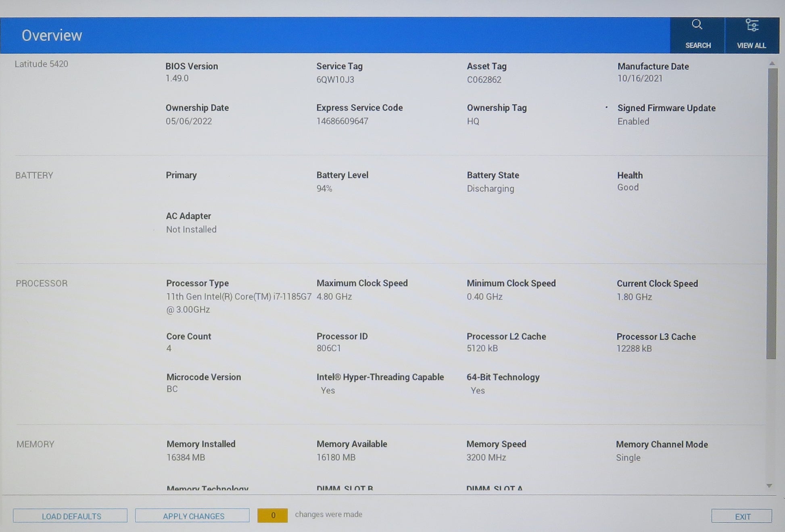785x532 pixels.
Task: Click the BIOS Version value 1.49.0
Action: click(177, 78)
